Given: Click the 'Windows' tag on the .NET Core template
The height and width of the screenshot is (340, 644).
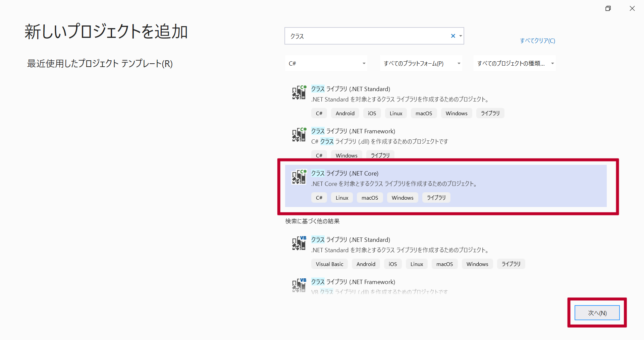Looking at the screenshot, I should [402, 198].
